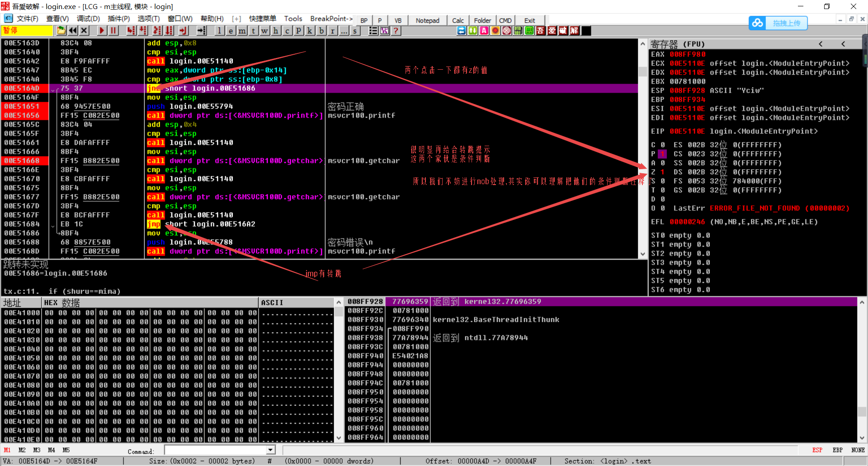Open the 文件(F) menu
Image resolution: width=868 pixels, height=466 pixels.
coord(27,19)
